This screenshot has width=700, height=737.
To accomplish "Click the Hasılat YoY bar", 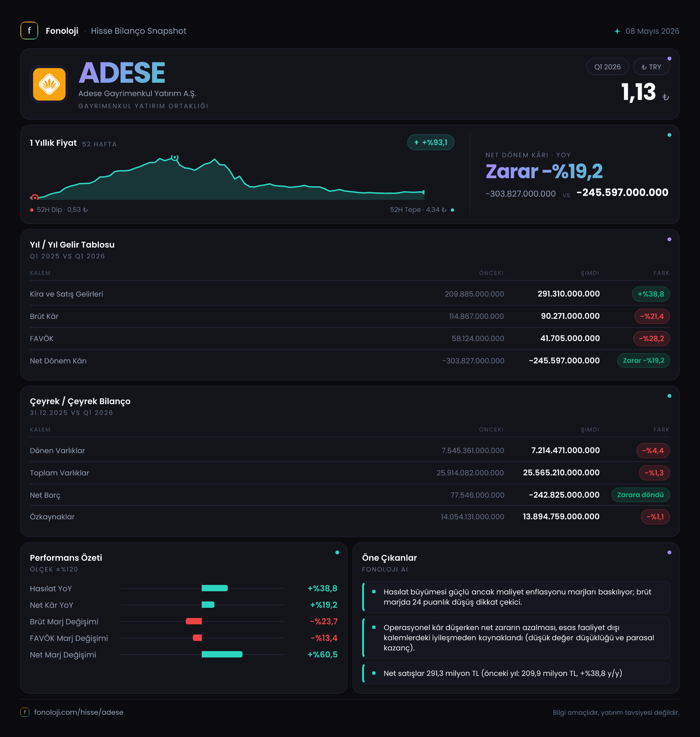I will point(214,588).
